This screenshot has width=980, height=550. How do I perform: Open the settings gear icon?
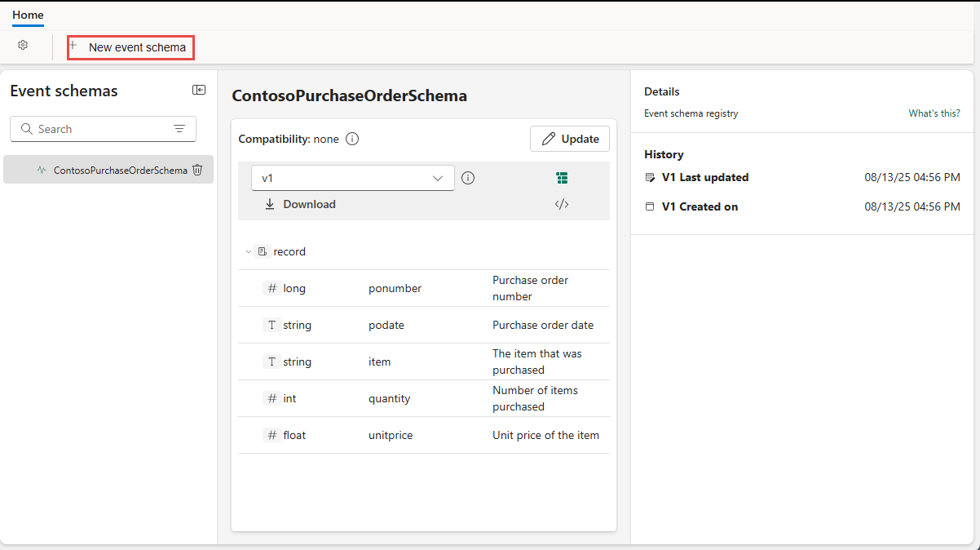(x=23, y=46)
